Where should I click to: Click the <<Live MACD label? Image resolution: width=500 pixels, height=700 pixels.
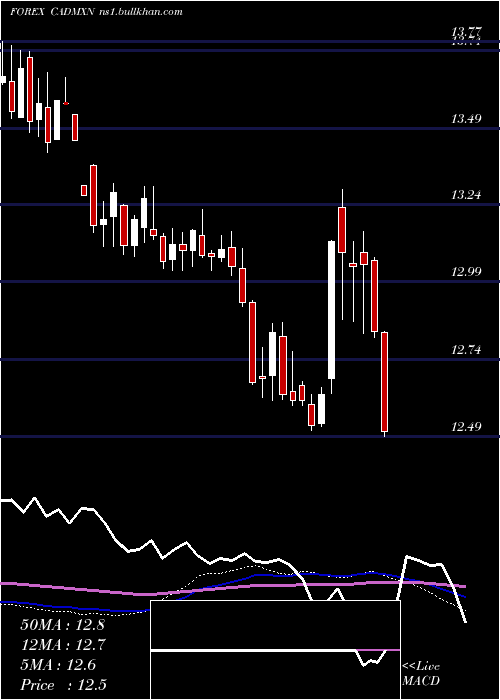pos(421,674)
